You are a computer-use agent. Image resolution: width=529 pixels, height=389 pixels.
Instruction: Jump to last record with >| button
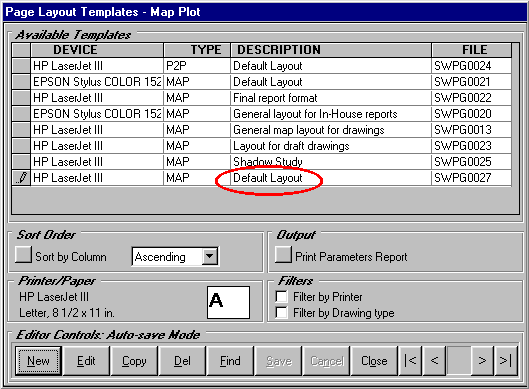[x=506, y=361]
